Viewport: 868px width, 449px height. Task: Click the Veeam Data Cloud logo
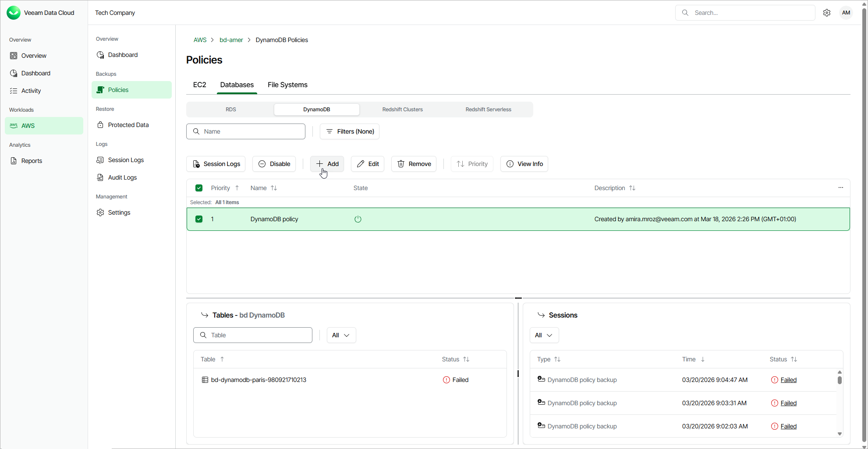pos(14,13)
